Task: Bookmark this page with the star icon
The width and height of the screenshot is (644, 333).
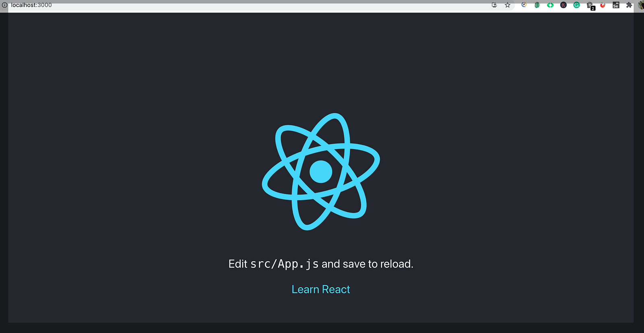Action: 508,5
